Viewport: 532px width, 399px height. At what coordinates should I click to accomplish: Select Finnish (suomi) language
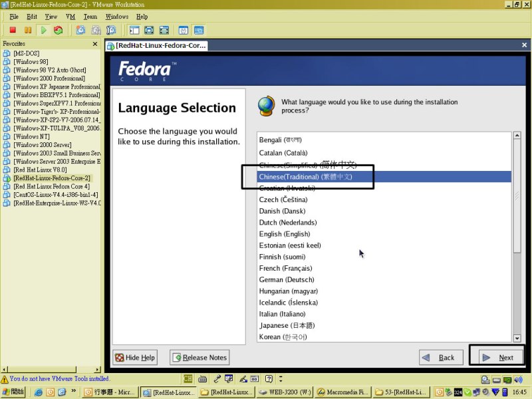[x=384, y=257]
